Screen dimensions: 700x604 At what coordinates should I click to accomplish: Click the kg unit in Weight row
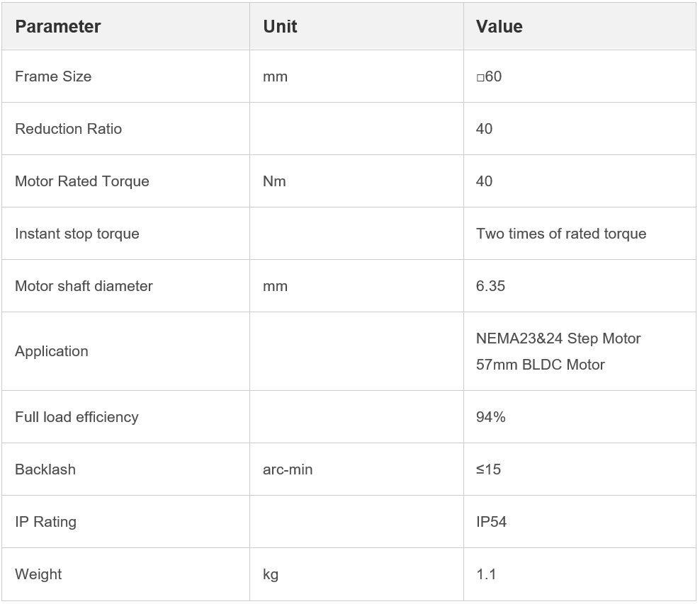coord(271,574)
